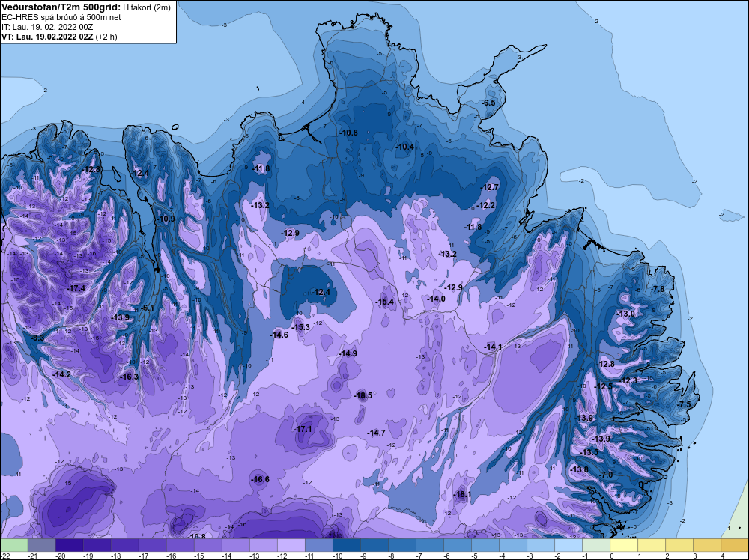
Task: Click the -14.9 temperature reading
Action: (348, 354)
